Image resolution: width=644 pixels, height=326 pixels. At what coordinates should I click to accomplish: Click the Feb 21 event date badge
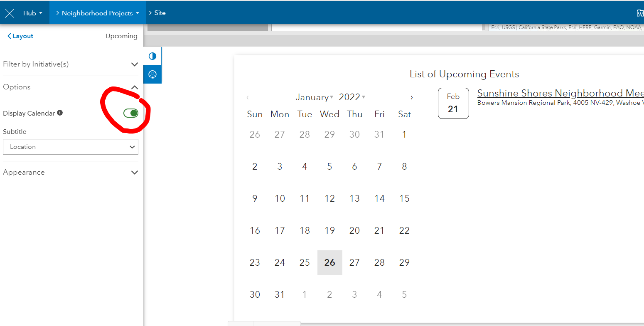[x=453, y=103]
